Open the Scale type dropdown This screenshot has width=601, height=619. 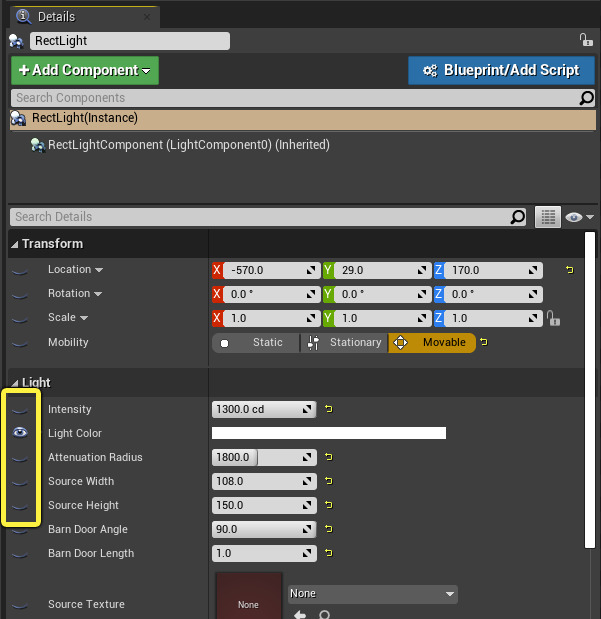pos(84,318)
